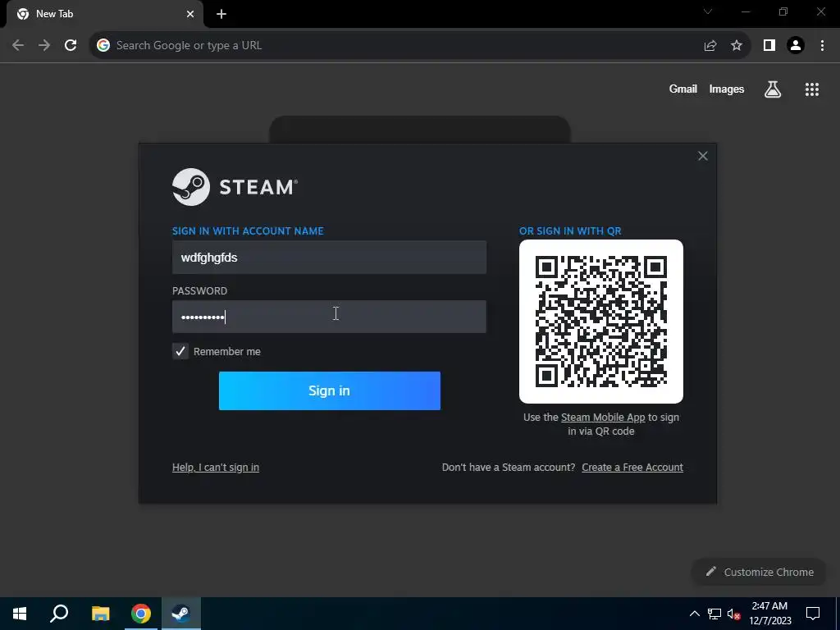Close the Steam sign-in dialog
This screenshot has height=630, width=840.
click(702, 156)
